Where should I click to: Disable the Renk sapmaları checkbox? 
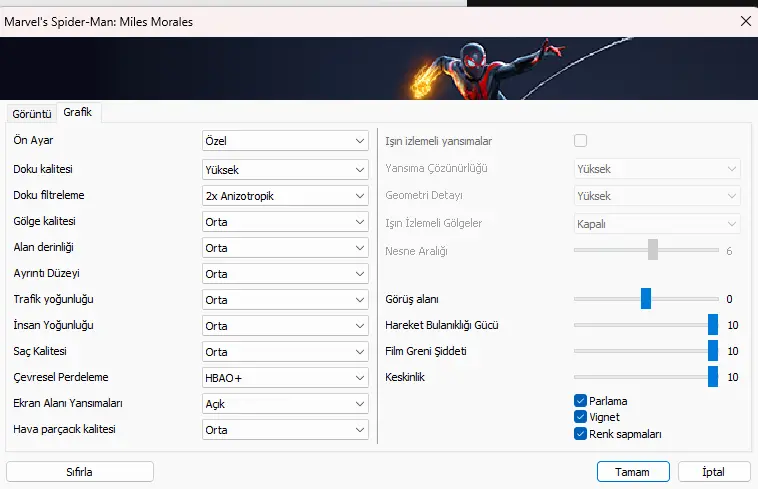pyautogui.click(x=581, y=433)
